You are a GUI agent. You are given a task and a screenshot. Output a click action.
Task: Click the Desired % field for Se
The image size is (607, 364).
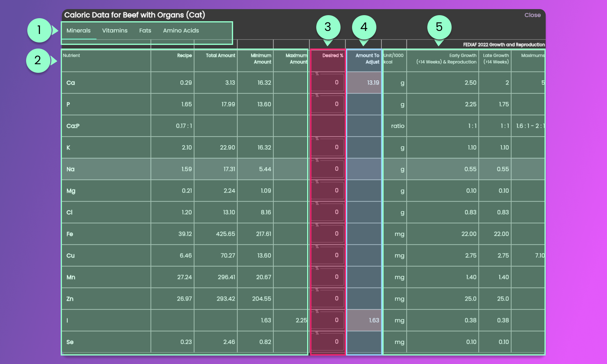click(328, 342)
